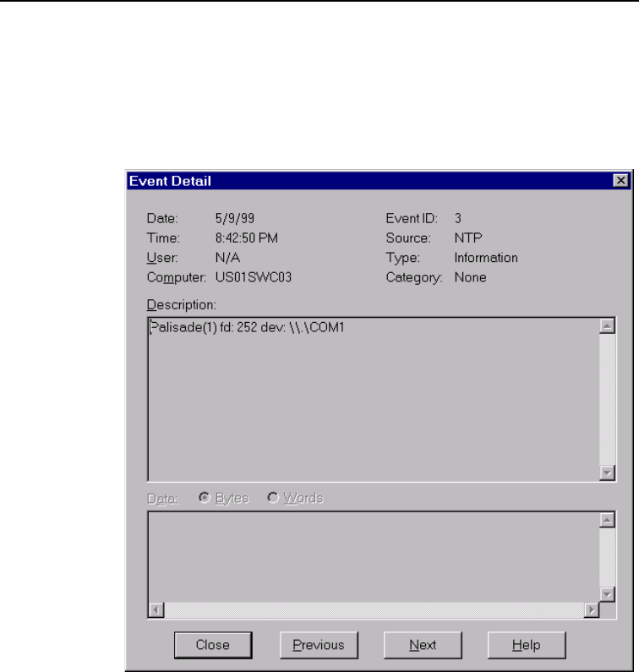Click the type value 'Information'
639x672 pixels.
pyautogui.click(x=486, y=258)
